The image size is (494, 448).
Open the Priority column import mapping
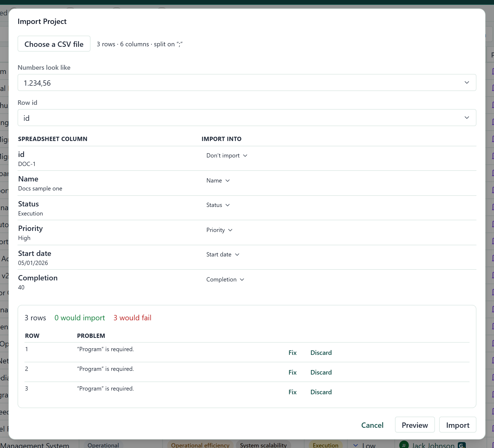[219, 230]
